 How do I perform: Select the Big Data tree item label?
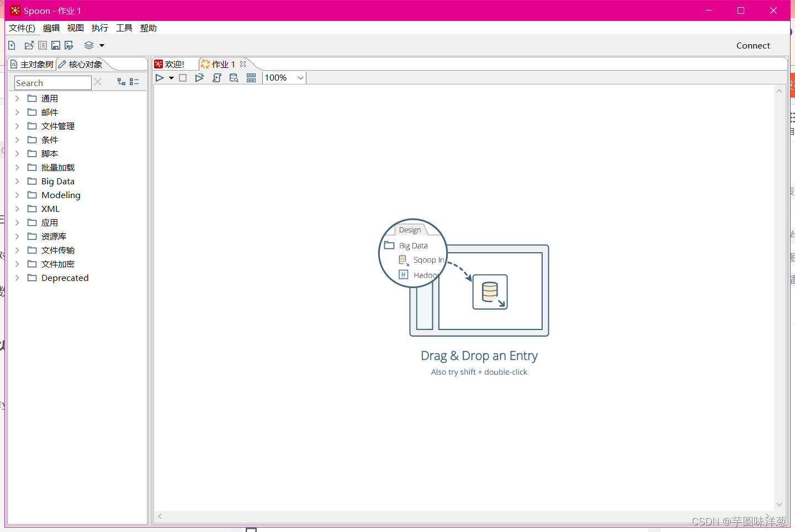[x=58, y=181]
